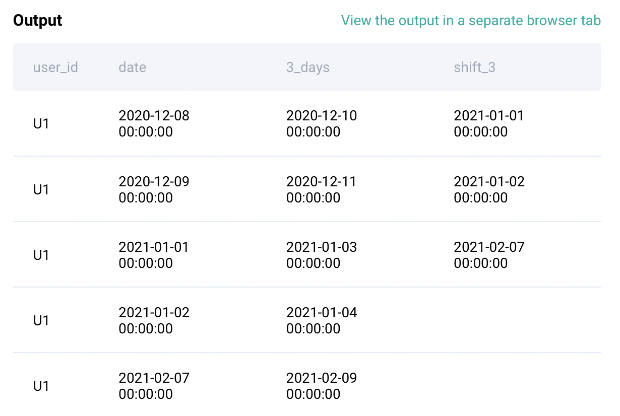Select the 3_days cell 2021-02-09
This screenshot has width=620, height=416.
click(321, 385)
